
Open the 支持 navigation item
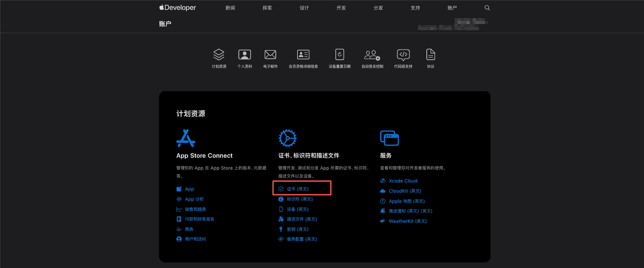[415, 8]
